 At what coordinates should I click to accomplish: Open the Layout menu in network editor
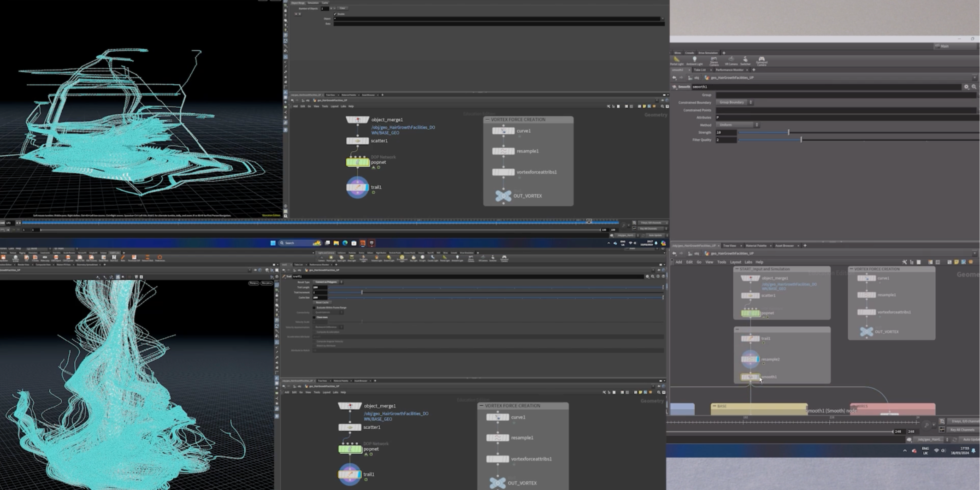735,262
